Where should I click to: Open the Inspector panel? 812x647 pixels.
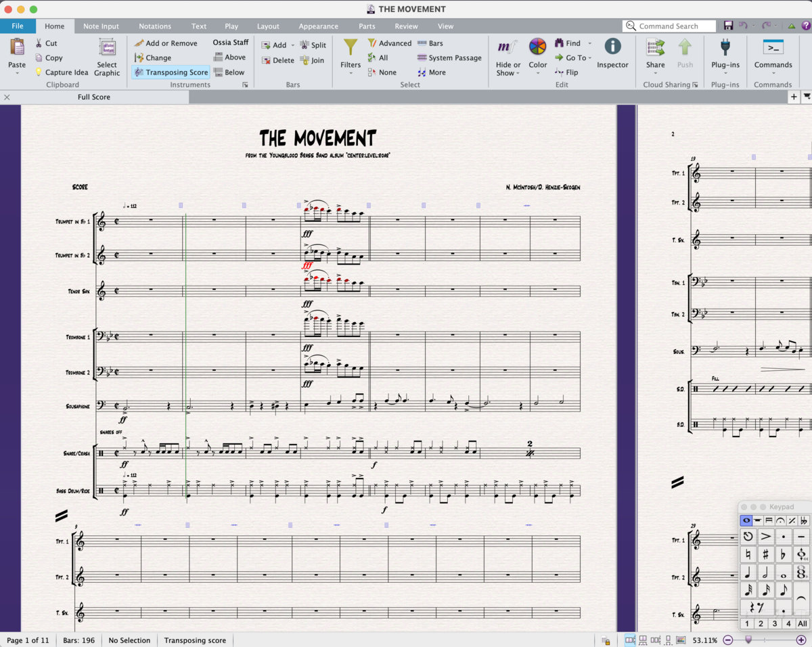(612, 54)
